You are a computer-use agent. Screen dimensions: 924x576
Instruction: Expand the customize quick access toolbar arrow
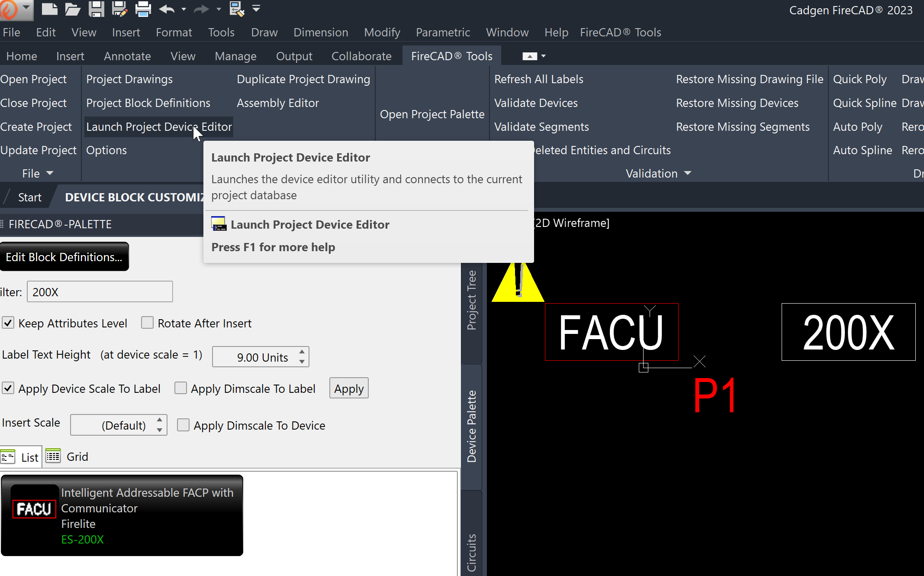tap(256, 8)
